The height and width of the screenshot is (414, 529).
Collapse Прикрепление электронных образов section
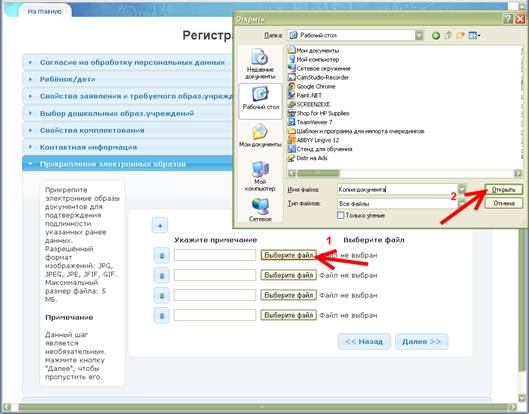coord(127,164)
